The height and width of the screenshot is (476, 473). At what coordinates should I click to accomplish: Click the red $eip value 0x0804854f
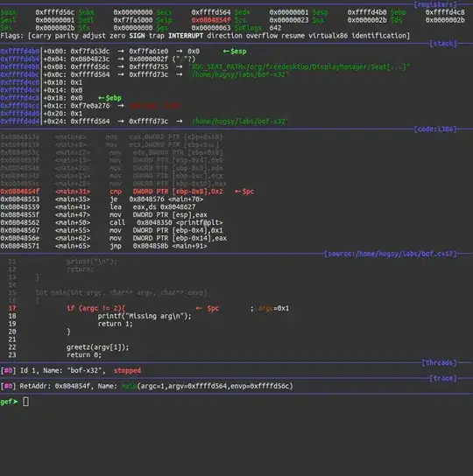pyautogui.click(x=211, y=20)
